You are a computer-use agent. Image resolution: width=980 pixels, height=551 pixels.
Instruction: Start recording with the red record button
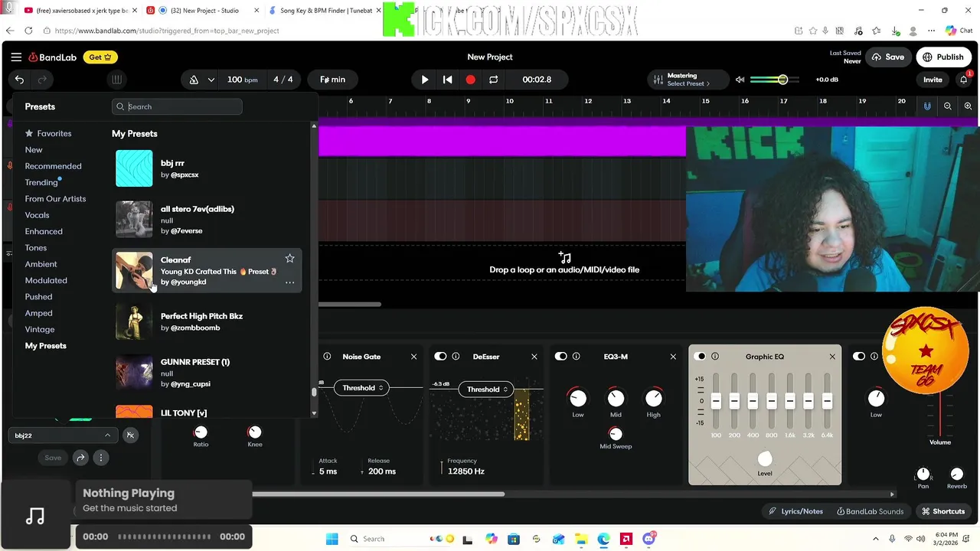point(470,80)
